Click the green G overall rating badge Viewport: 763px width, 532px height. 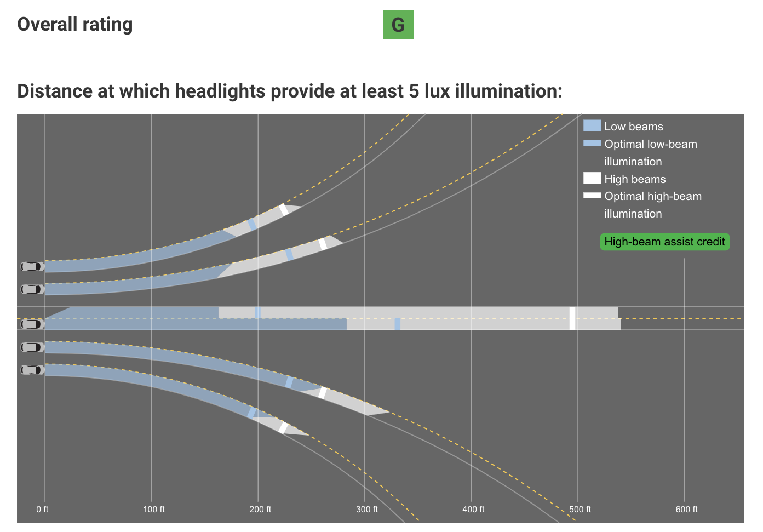click(398, 25)
